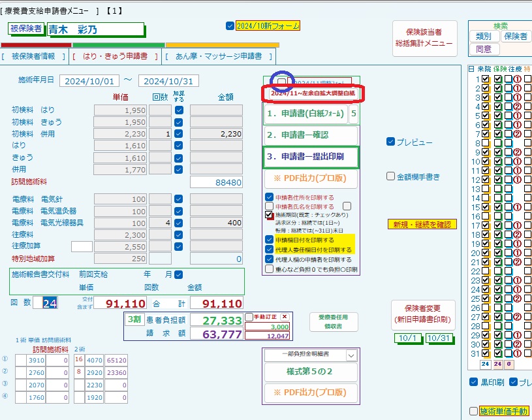Enable the 手動訂正 checkbox
The image size is (532, 420).
tap(249, 317)
